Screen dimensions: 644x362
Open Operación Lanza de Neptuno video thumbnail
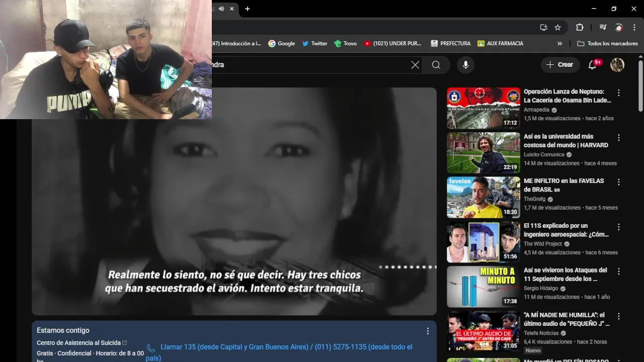click(x=484, y=108)
